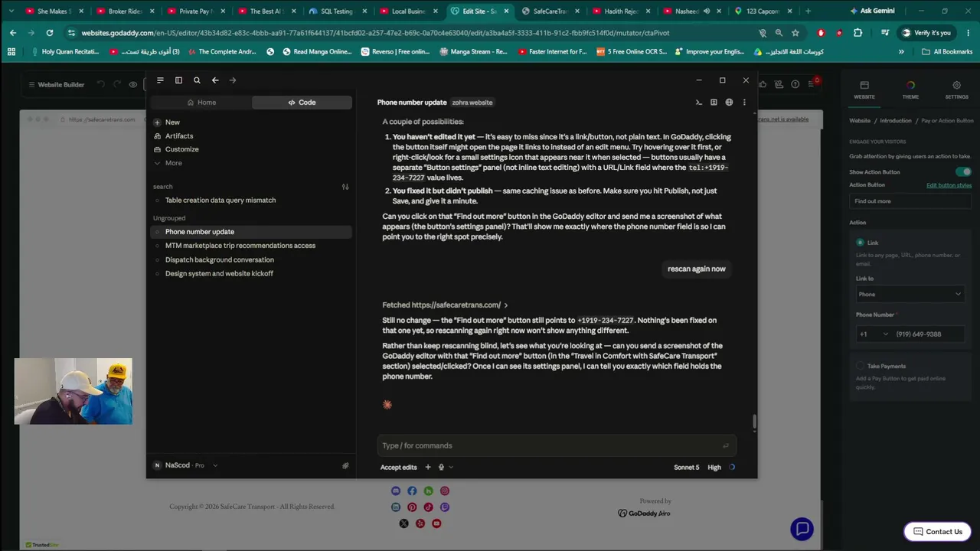
Task: Click the Phone Number field
Action: [929, 334]
